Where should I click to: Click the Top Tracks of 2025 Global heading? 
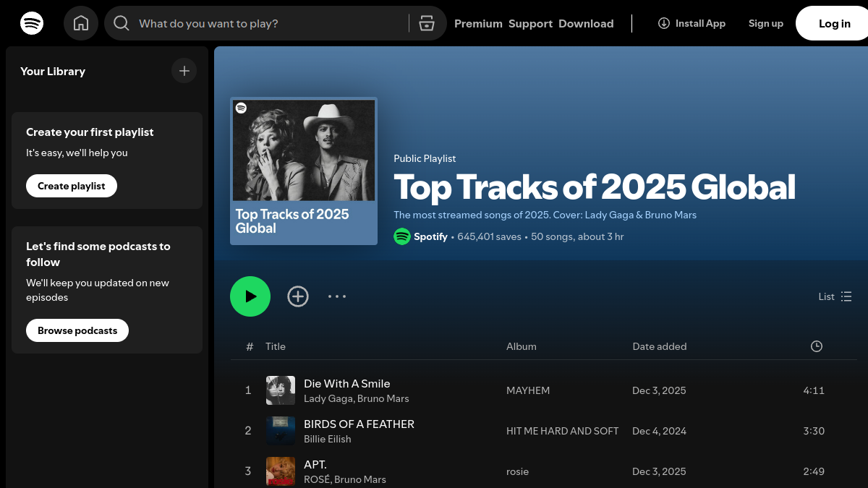point(595,187)
